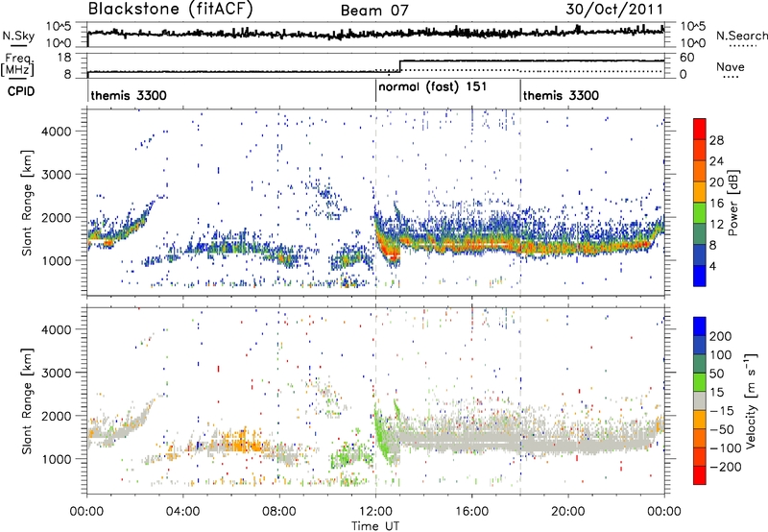768x532 pixels.
Task: Click the "CPID" row label
Action: pyautogui.click(x=21, y=91)
